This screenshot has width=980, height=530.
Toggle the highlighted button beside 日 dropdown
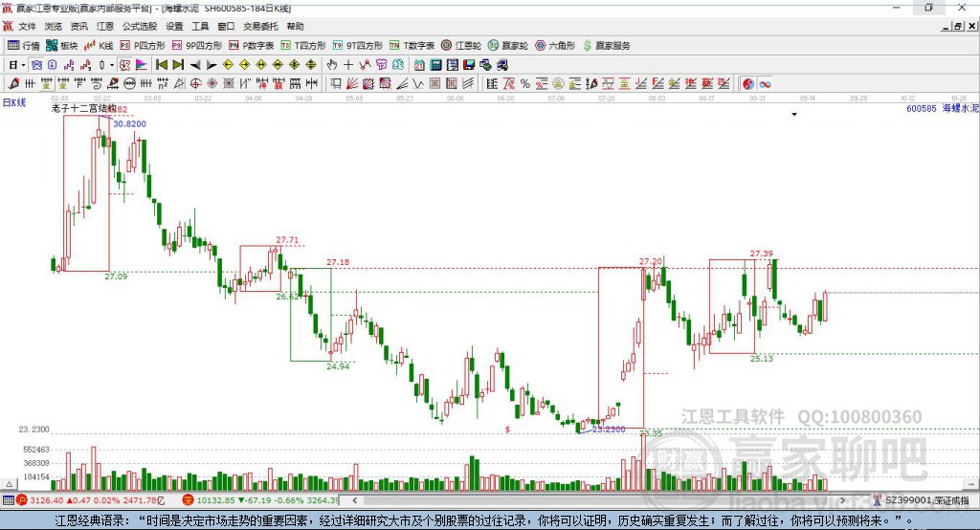click(36, 65)
